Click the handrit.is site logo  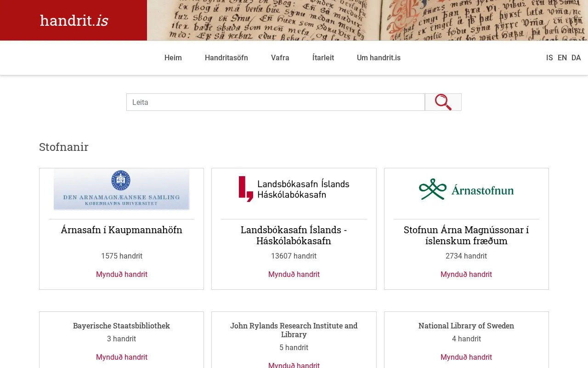pos(74,20)
